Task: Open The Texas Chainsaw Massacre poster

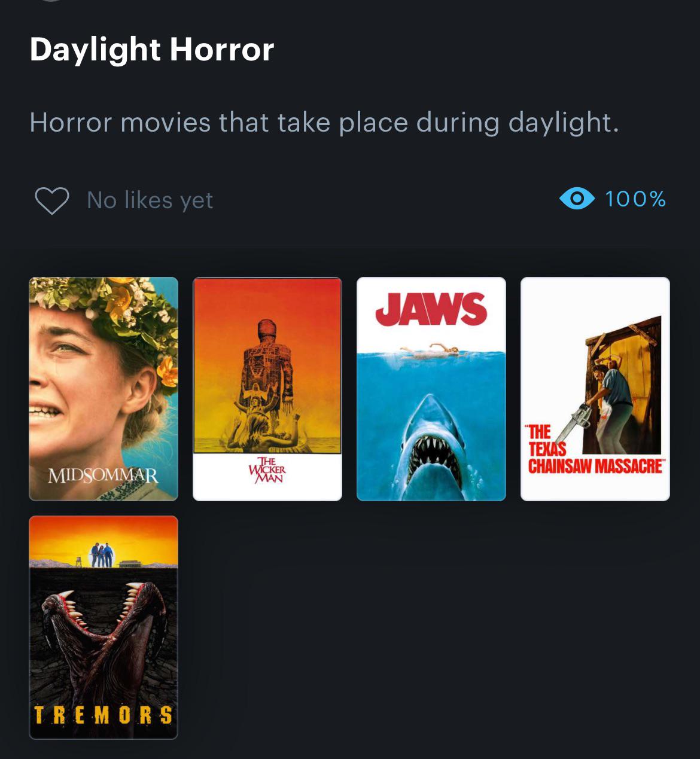Action: [595, 388]
